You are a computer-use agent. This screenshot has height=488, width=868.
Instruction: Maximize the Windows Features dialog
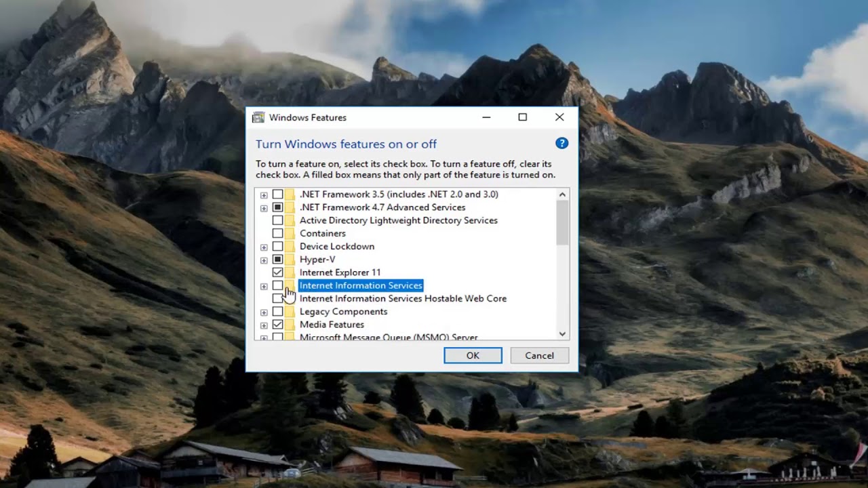click(x=523, y=117)
